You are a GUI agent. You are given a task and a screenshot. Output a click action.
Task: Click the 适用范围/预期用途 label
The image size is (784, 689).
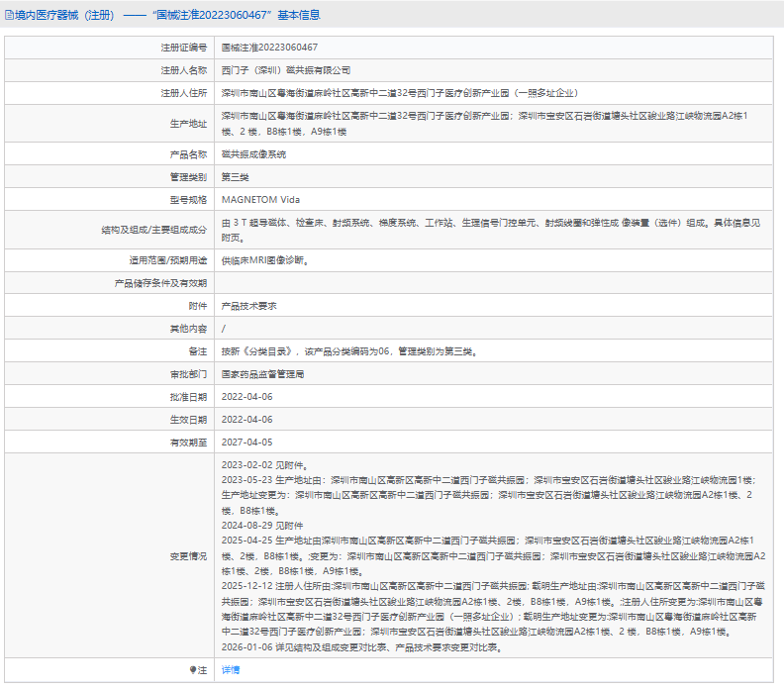(x=168, y=260)
